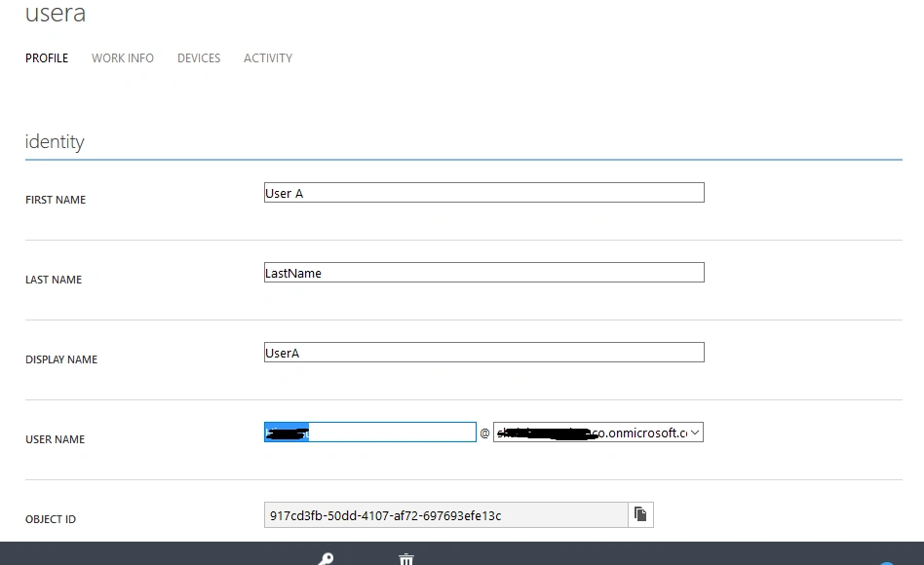Viewport: 924px width, 565px height.
Task: Click the Last Name input field
Action: 483,272
